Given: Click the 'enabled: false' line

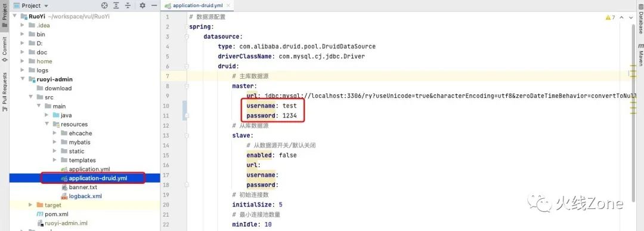Looking at the screenshot, I should [271, 155].
